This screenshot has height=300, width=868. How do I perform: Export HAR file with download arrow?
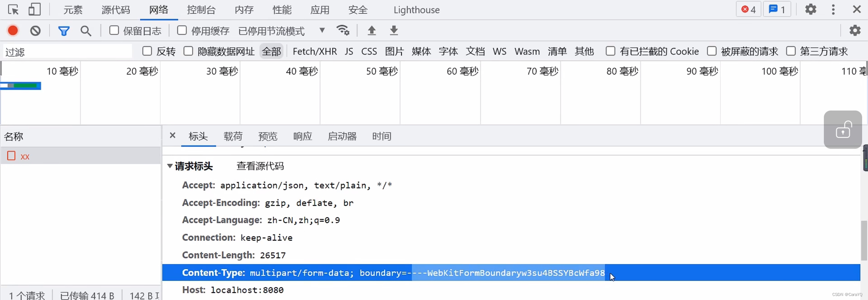394,30
